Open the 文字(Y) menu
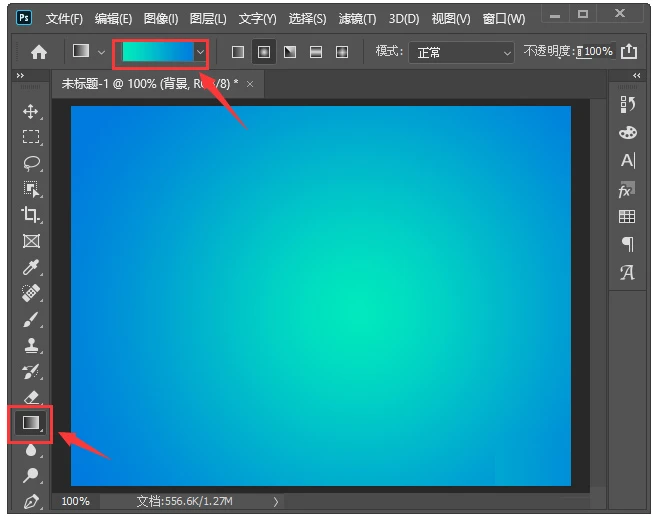 (257, 19)
